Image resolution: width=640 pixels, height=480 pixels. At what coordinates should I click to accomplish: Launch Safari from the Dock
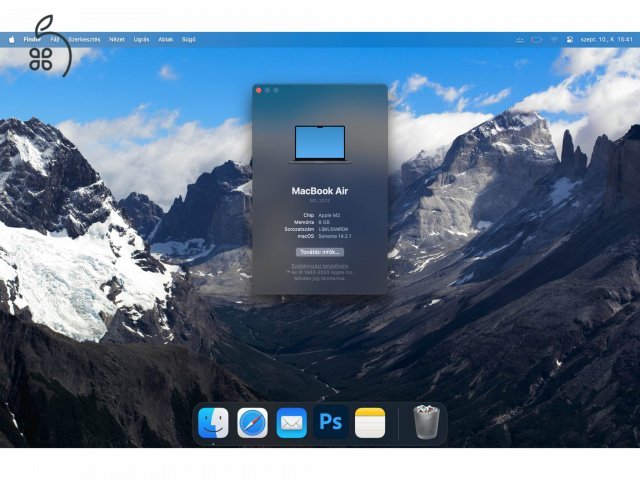click(x=252, y=423)
